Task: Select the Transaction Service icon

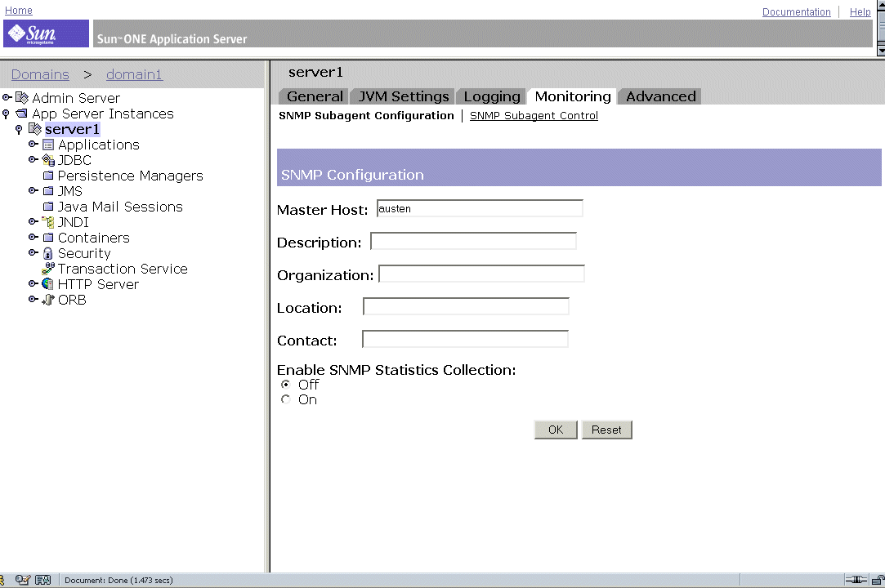Action: coord(47,269)
